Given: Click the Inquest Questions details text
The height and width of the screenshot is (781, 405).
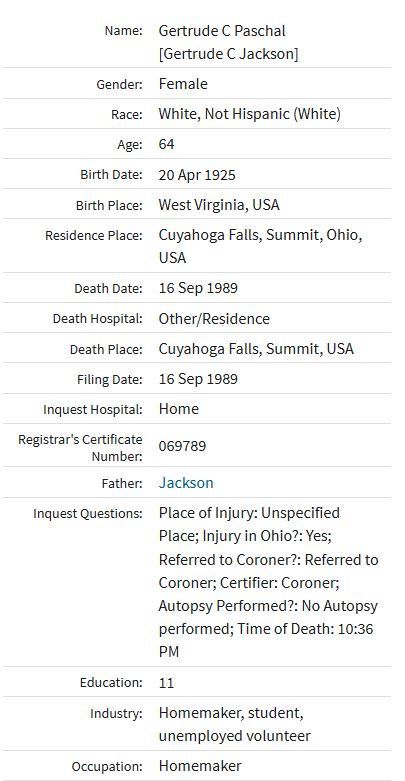Looking at the screenshot, I should [269, 582].
